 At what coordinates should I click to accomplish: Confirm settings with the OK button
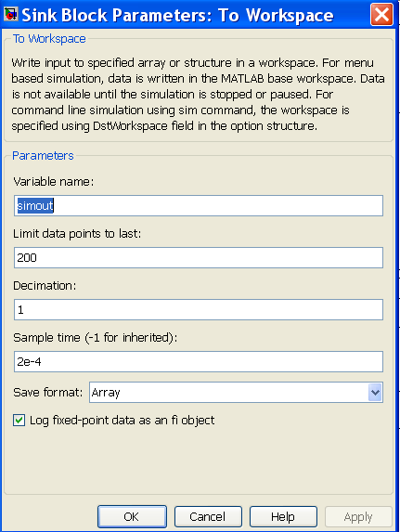pyautogui.click(x=132, y=517)
